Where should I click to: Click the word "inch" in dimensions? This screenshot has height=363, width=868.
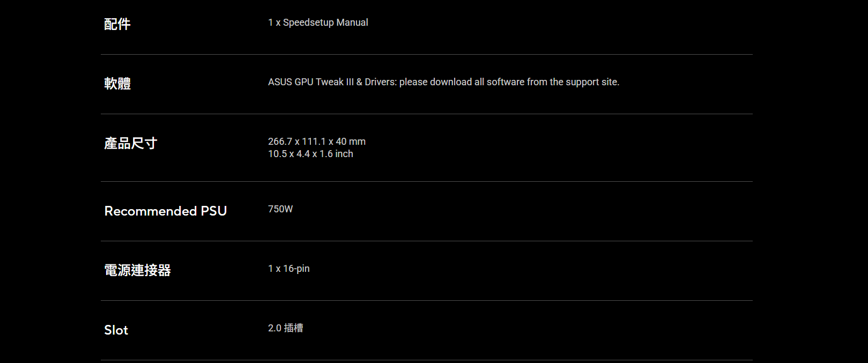[x=344, y=154]
